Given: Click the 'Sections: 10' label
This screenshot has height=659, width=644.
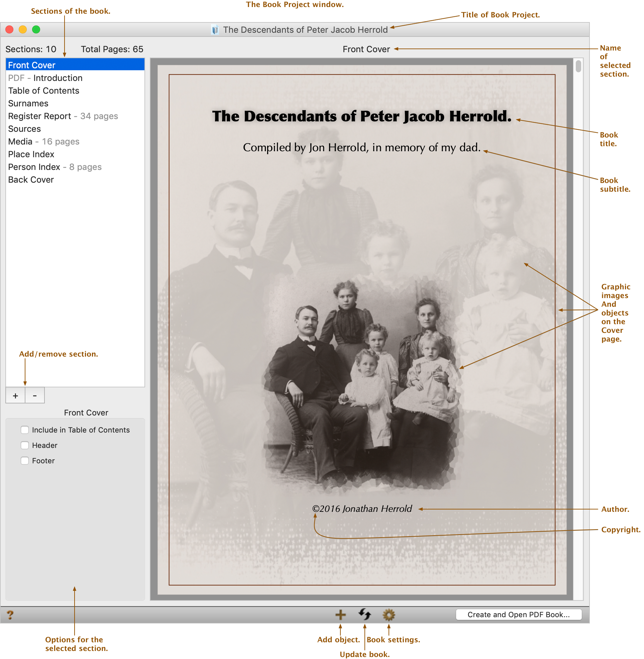Looking at the screenshot, I should (x=31, y=49).
